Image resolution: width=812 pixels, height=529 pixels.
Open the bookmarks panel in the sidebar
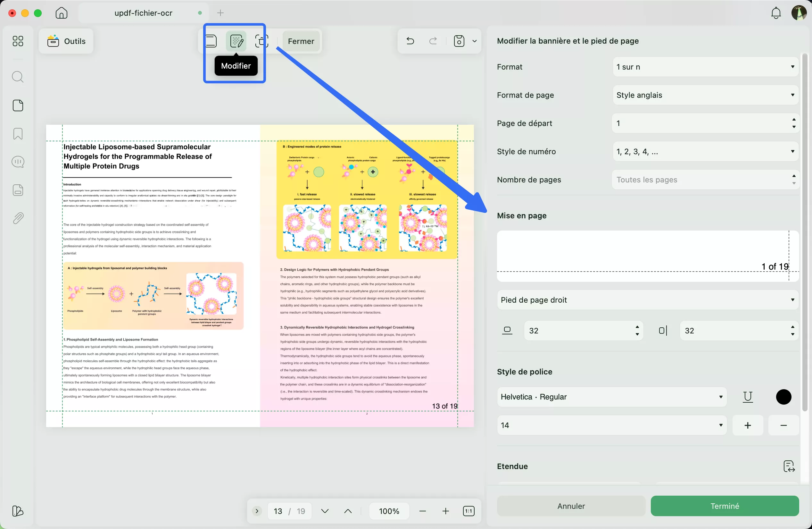coord(18,134)
